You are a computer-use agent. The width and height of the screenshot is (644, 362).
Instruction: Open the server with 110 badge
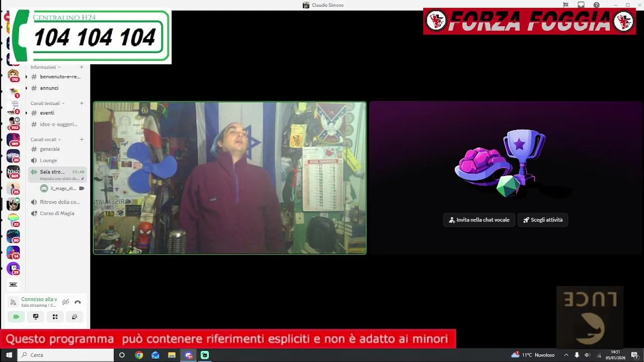click(x=13, y=75)
